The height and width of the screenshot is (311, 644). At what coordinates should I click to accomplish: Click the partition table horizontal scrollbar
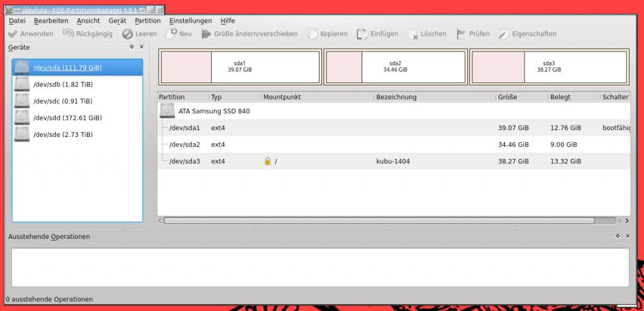click(x=377, y=221)
